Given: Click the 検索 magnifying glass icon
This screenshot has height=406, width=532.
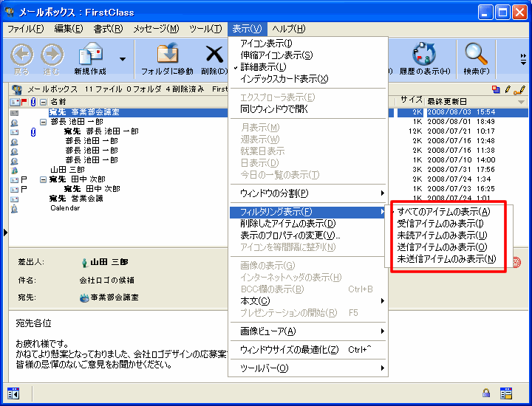Looking at the screenshot, I should tap(476, 55).
